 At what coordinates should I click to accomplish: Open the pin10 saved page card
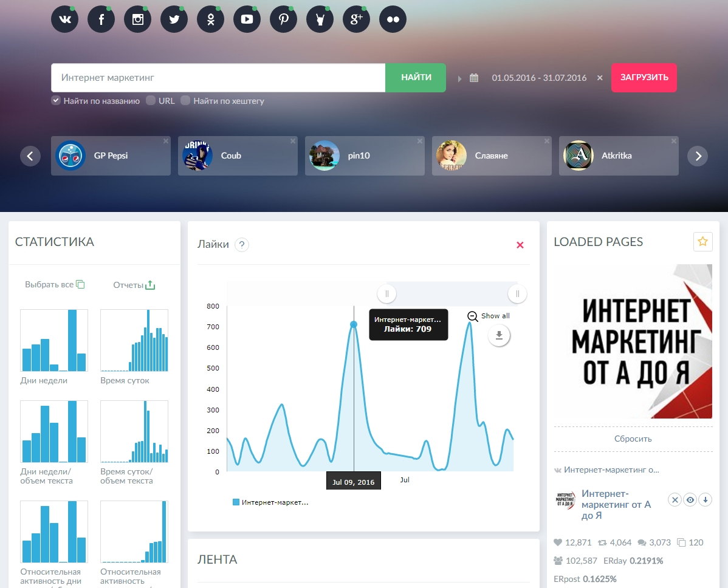point(365,156)
